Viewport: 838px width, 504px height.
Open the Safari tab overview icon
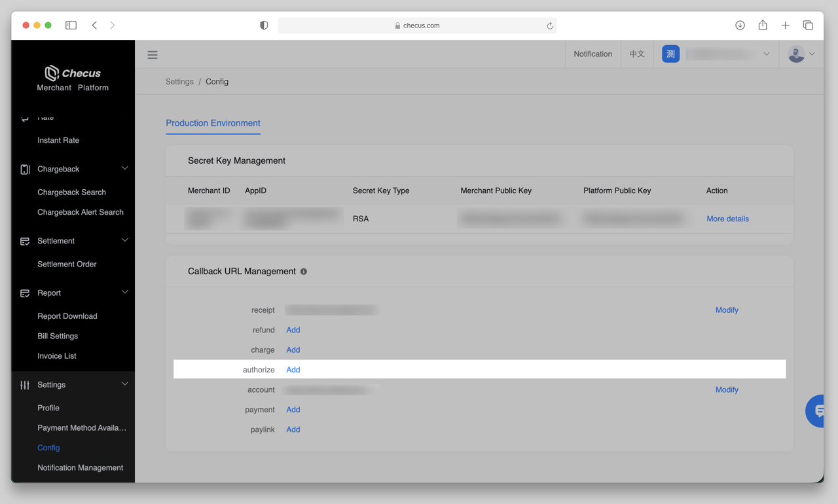[808, 26]
